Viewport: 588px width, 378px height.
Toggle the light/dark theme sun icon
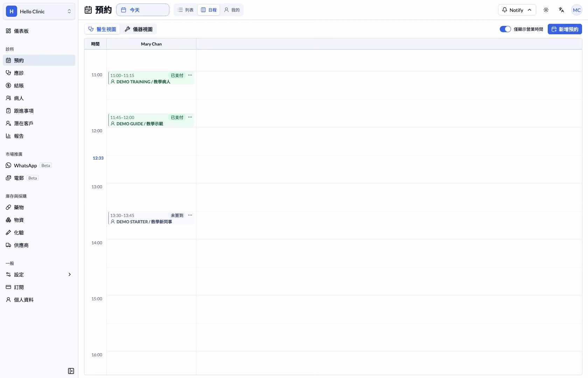(546, 10)
